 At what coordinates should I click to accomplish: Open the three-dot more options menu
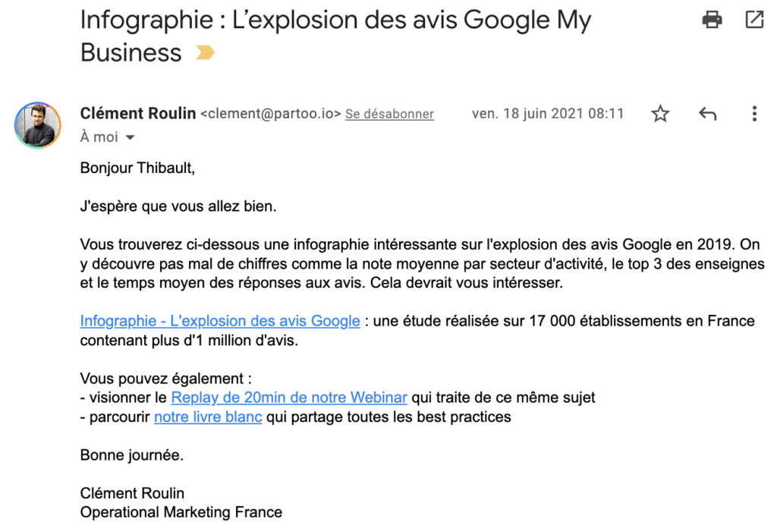click(x=754, y=114)
